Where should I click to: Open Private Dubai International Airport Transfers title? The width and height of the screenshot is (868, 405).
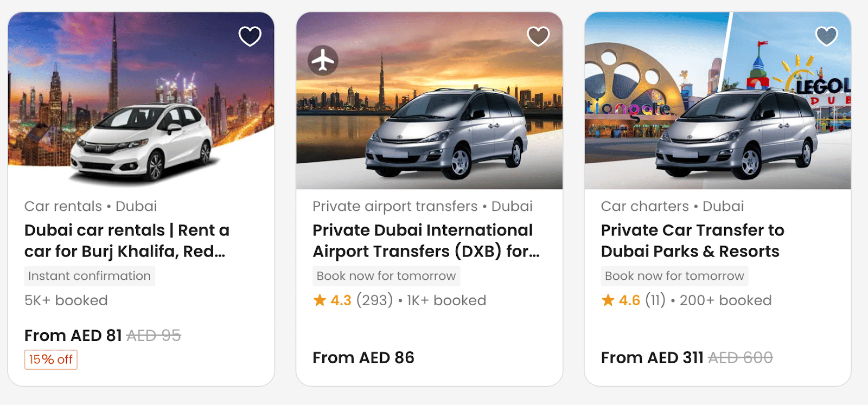[426, 241]
